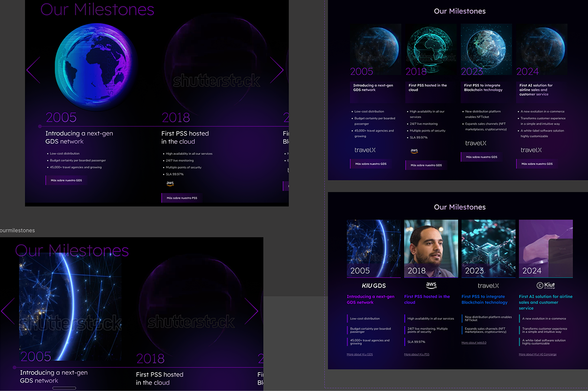Select the aws logo above 'Más sobre nuestro PSS'
Image resolution: width=588 pixels, height=391 pixels.
click(170, 183)
